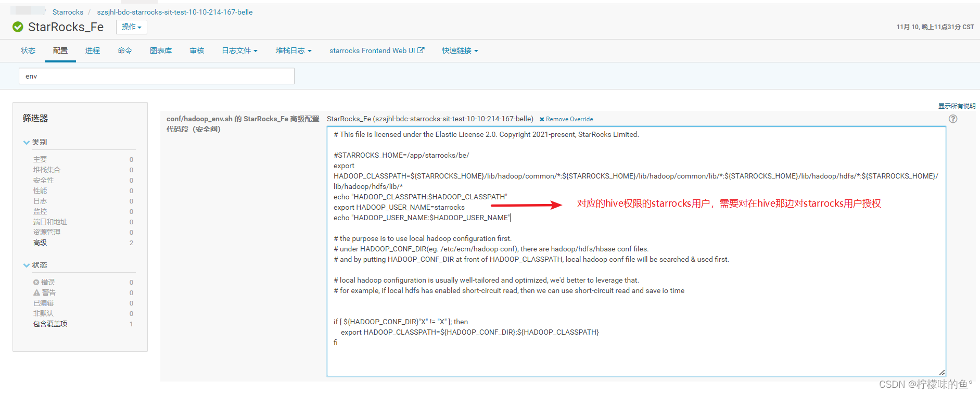This screenshot has height=394, width=980.
Task: Click the env search input field
Action: pos(157,76)
